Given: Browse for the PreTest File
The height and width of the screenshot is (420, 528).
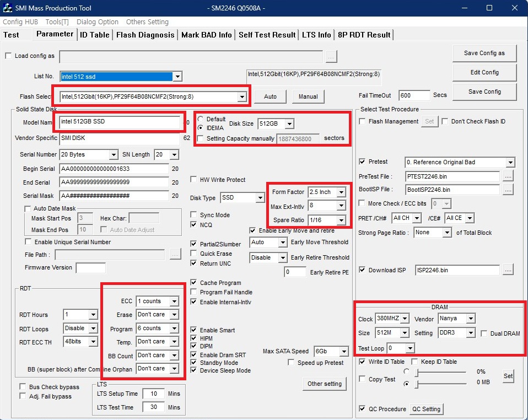Looking at the screenshot, I should pos(508,176).
